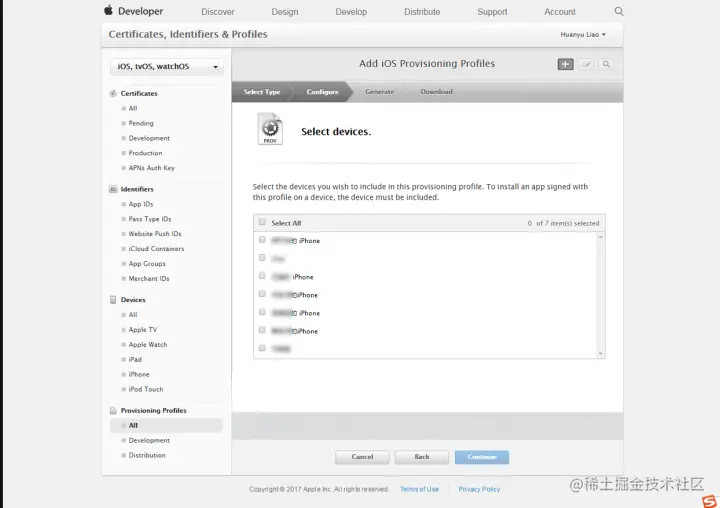Select Merchant IDs in sidebar

click(149, 279)
